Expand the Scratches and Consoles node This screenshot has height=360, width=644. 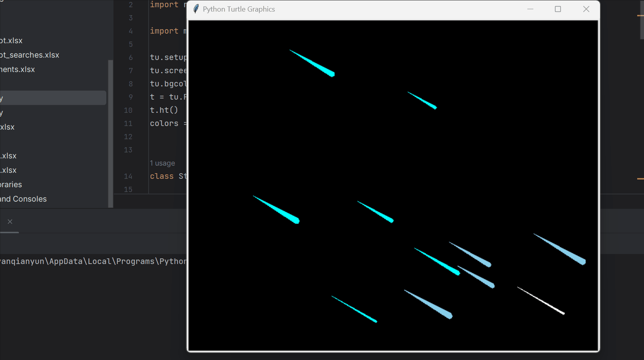(x=23, y=199)
